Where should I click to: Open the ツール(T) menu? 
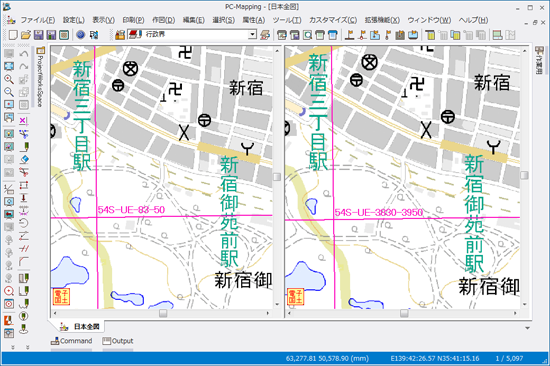pos(287,20)
